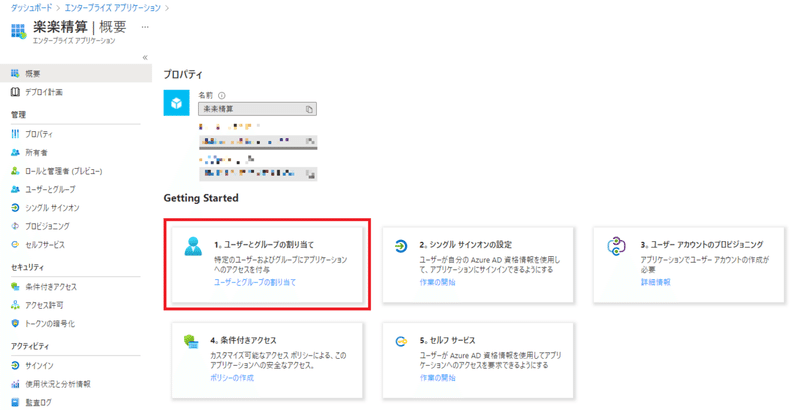
Task: Open the ellipsis menu beside 楽楽精算 title
Action: (145, 27)
